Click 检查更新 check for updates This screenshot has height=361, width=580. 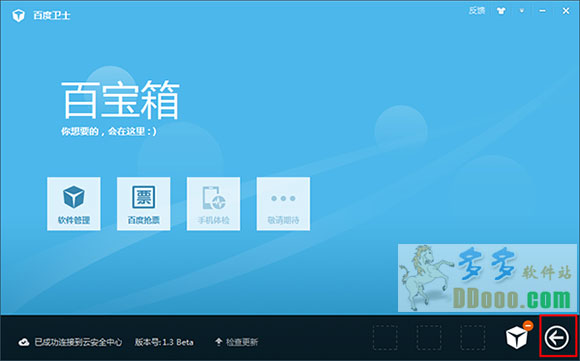coord(242,342)
